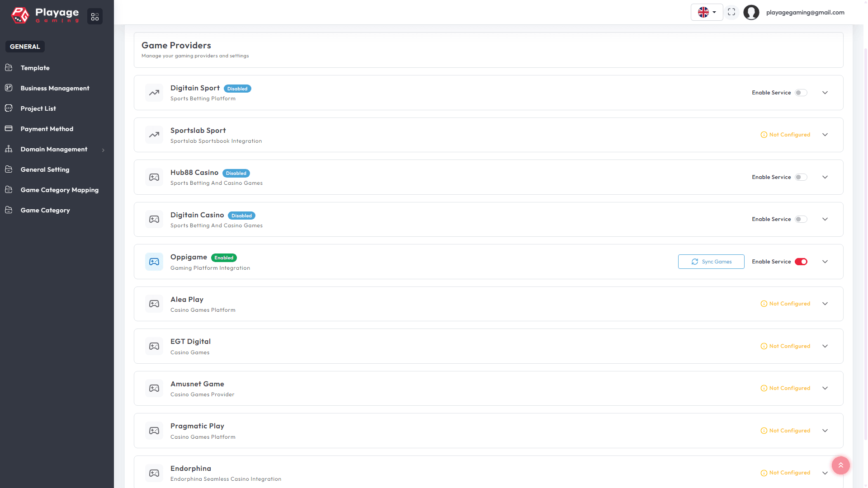Click the GENERAL section label
Image resolution: width=868 pixels, height=488 pixels.
click(x=25, y=47)
